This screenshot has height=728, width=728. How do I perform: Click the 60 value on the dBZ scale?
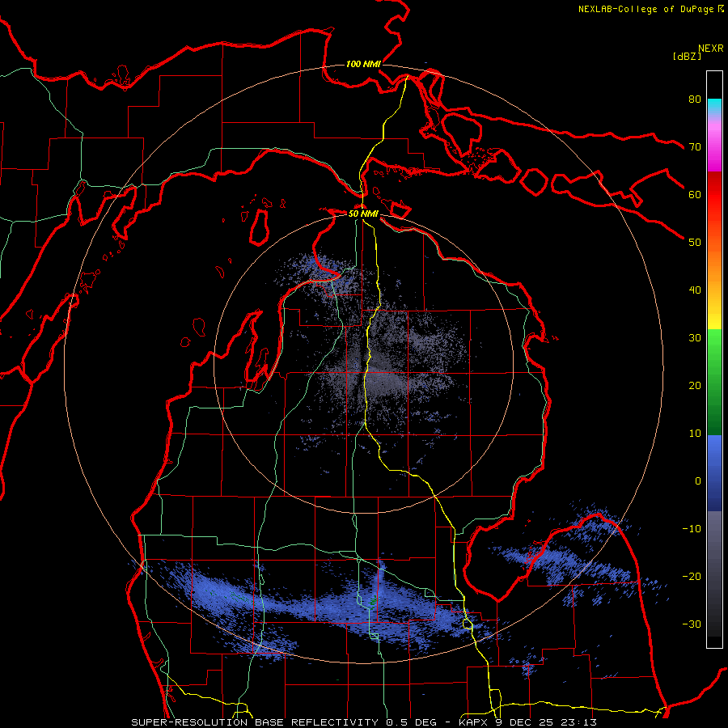click(x=695, y=194)
